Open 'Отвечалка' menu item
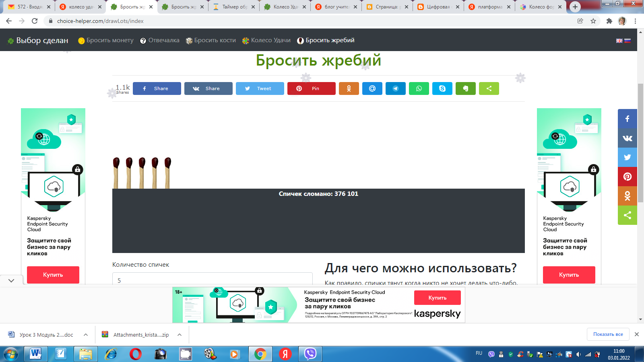Screen dimensions: 644x362 coord(160,40)
